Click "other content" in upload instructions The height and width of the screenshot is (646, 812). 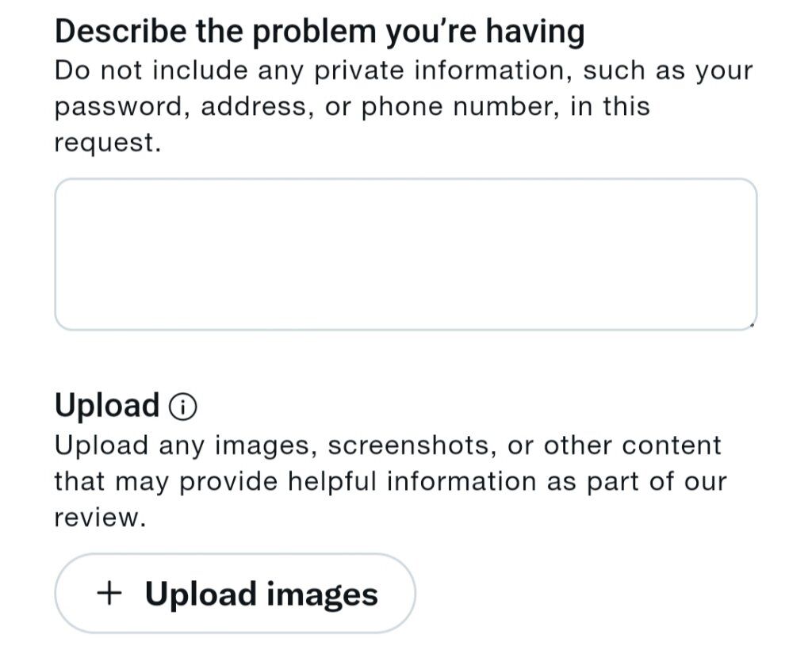click(632, 445)
